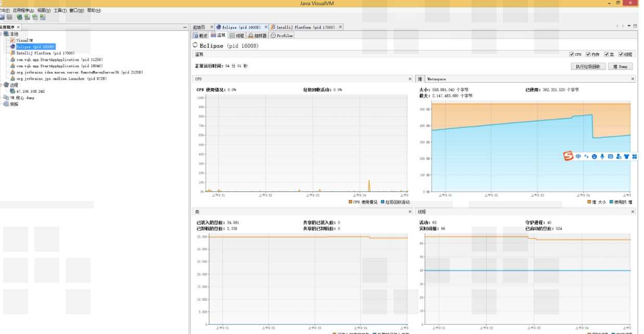
Task: Click the skin (shirt) icon on the Sogou toolbar
Action: (626, 156)
